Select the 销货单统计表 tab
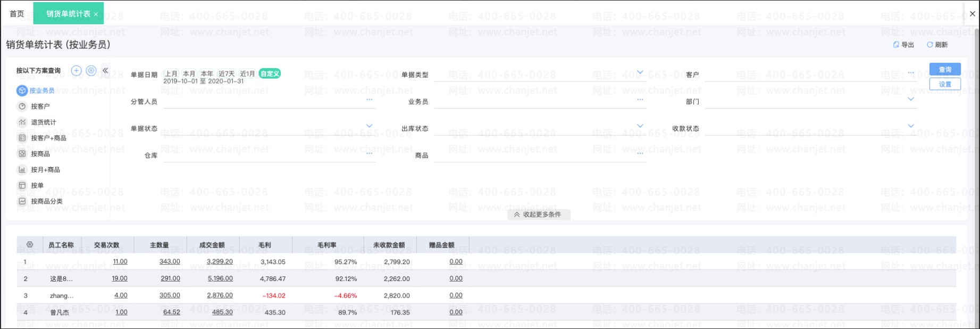The image size is (980, 329). click(68, 14)
